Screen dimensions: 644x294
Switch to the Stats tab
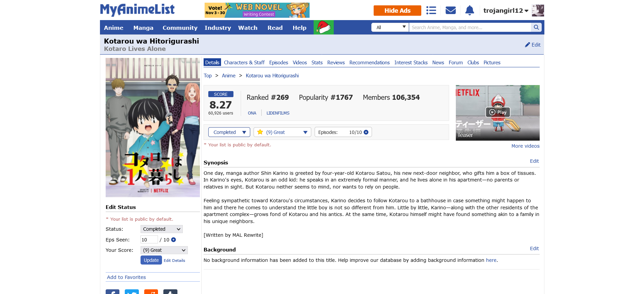pyautogui.click(x=317, y=63)
